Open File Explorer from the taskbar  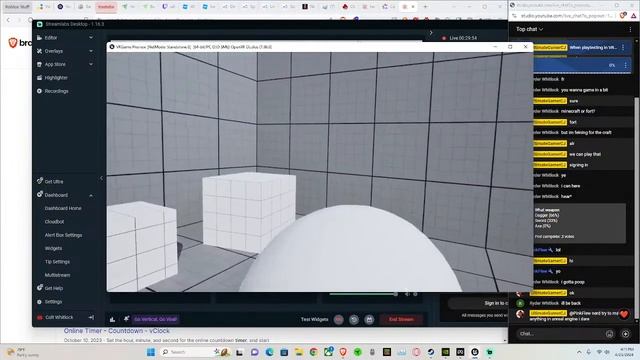(299, 352)
